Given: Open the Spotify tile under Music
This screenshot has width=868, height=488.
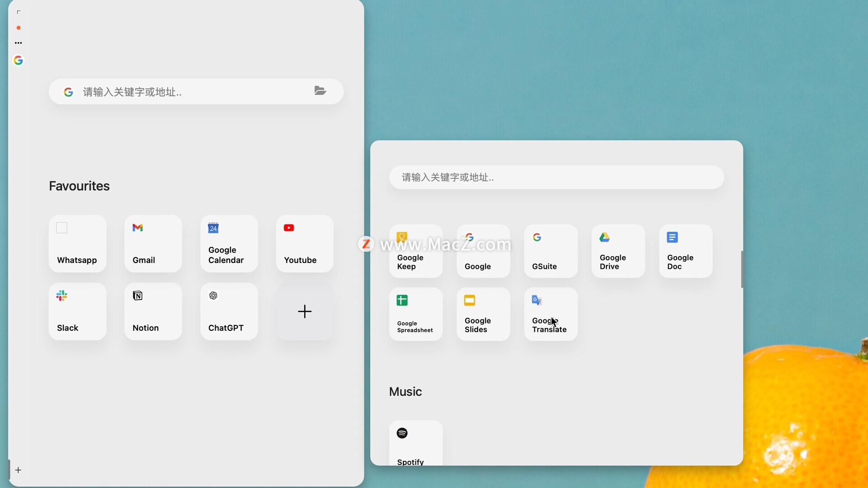Looking at the screenshot, I should [x=416, y=443].
